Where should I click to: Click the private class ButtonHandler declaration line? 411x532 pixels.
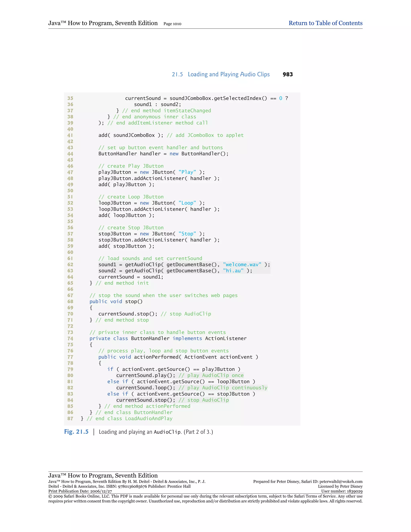point(168,338)
